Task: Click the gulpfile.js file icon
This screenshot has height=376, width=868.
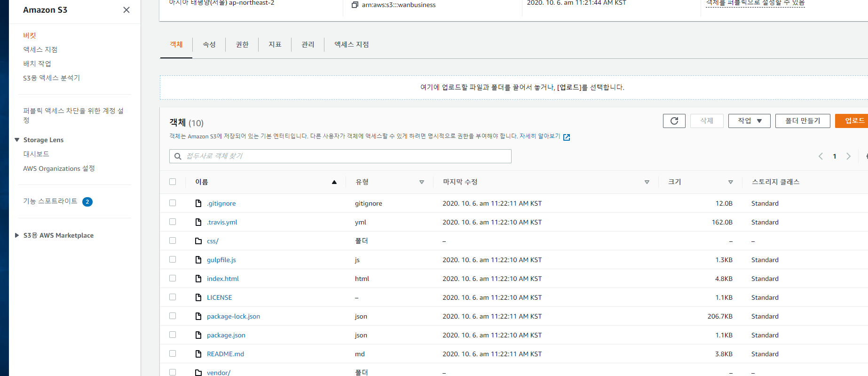Action: click(x=198, y=260)
